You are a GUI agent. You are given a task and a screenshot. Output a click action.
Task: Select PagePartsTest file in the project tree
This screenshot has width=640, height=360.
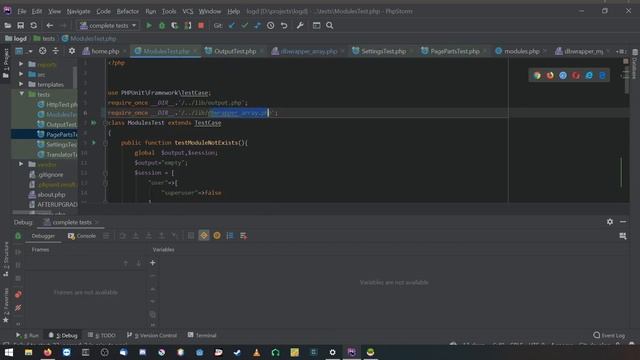point(57,134)
